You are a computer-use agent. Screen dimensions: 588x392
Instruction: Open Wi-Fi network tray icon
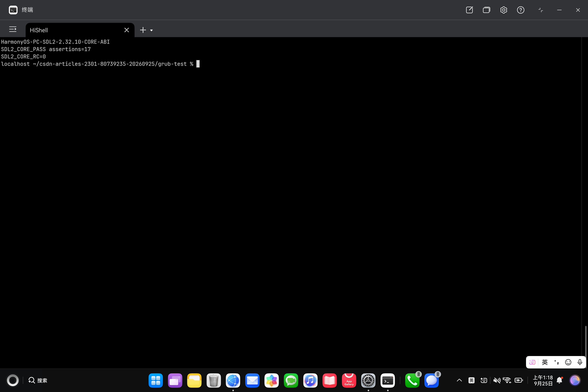pyautogui.click(x=507, y=380)
